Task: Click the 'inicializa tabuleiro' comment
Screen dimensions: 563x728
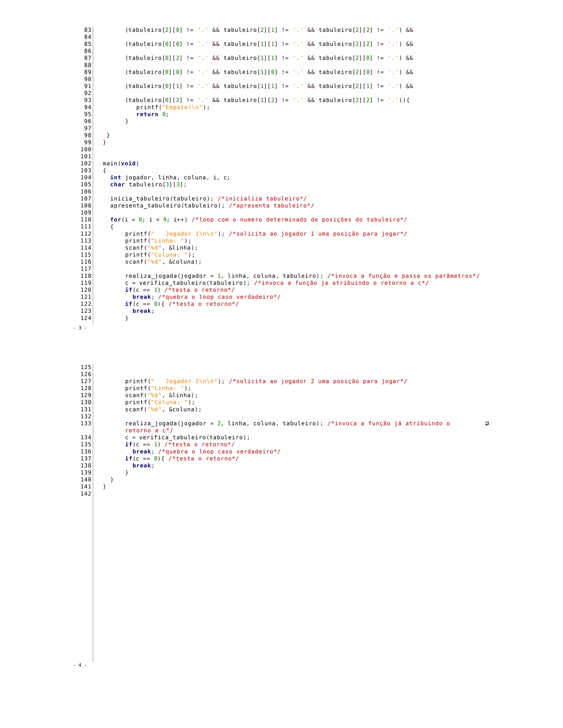Action: (262, 199)
